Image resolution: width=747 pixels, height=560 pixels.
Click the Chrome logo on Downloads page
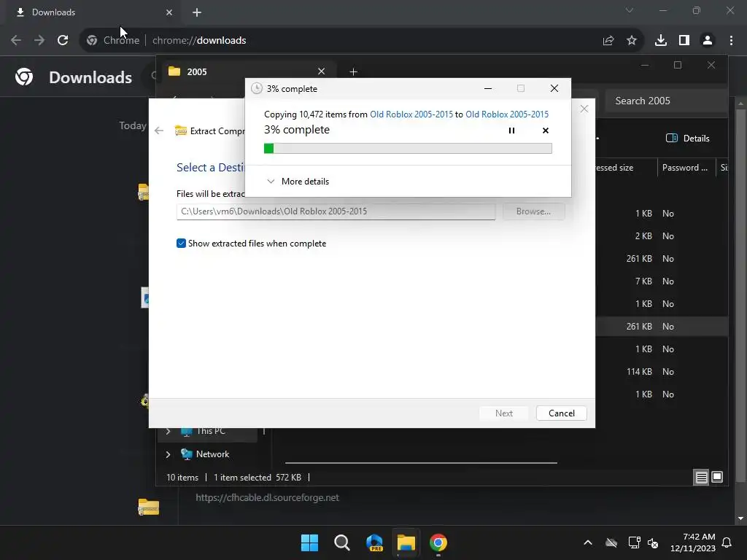[24, 77]
